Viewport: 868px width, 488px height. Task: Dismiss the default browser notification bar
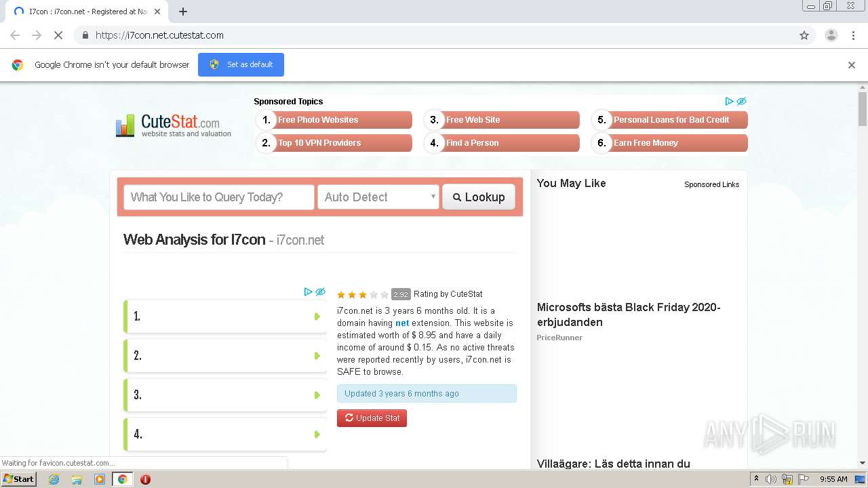pyautogui.click(x=852, y=65)
